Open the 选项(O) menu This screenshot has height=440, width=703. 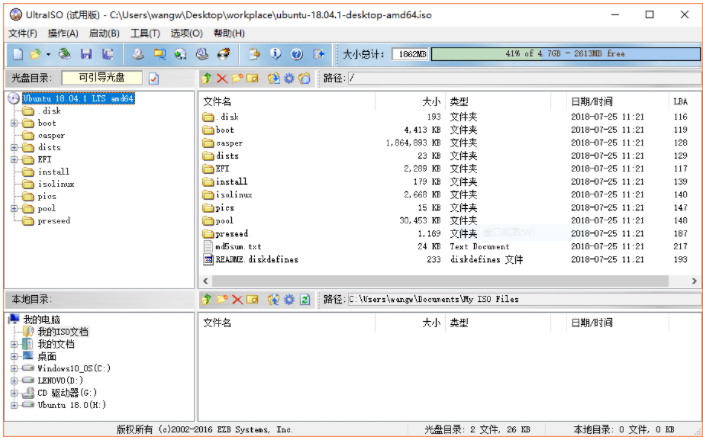tap(187, 34)
